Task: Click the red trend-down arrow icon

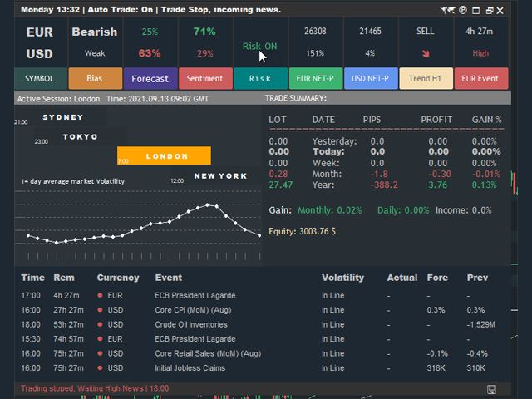Action: click(x=426, y=53)
